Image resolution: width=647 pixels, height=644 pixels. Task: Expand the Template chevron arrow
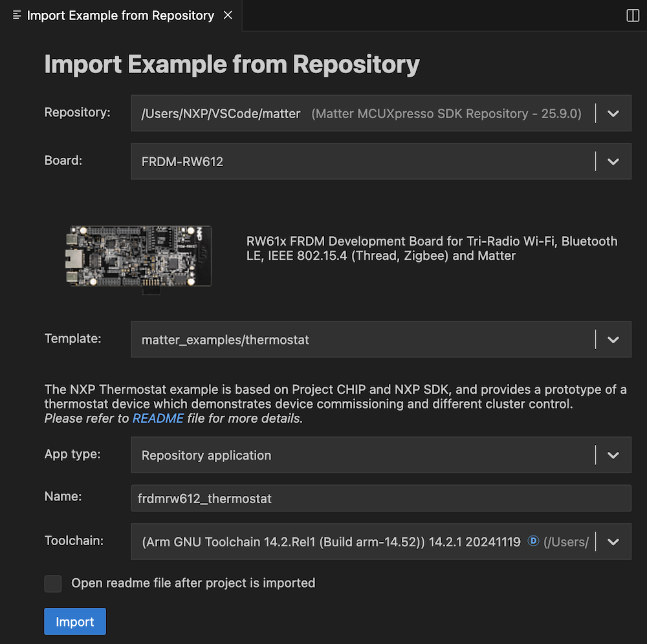pos(613,339)
